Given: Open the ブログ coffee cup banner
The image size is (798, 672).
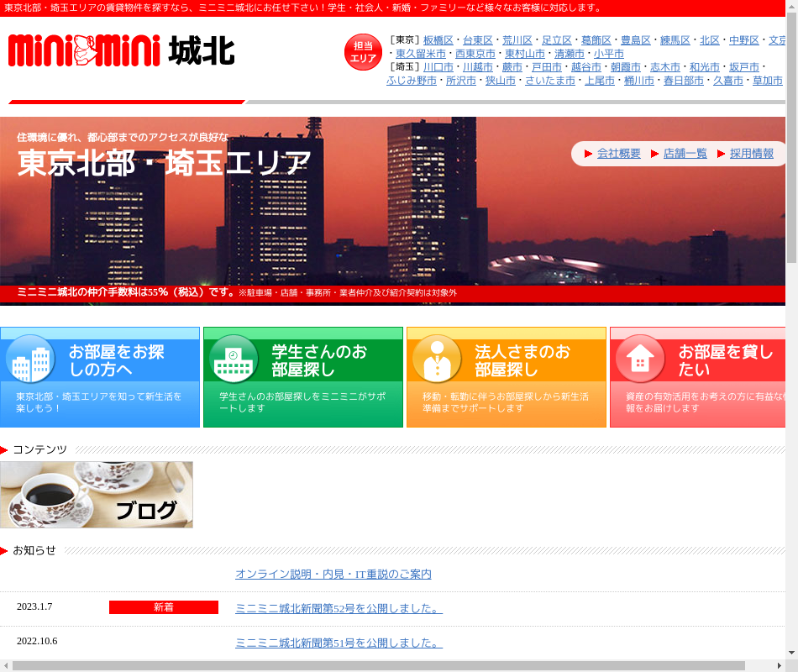Looking at the screenshot, I should 97,495.
